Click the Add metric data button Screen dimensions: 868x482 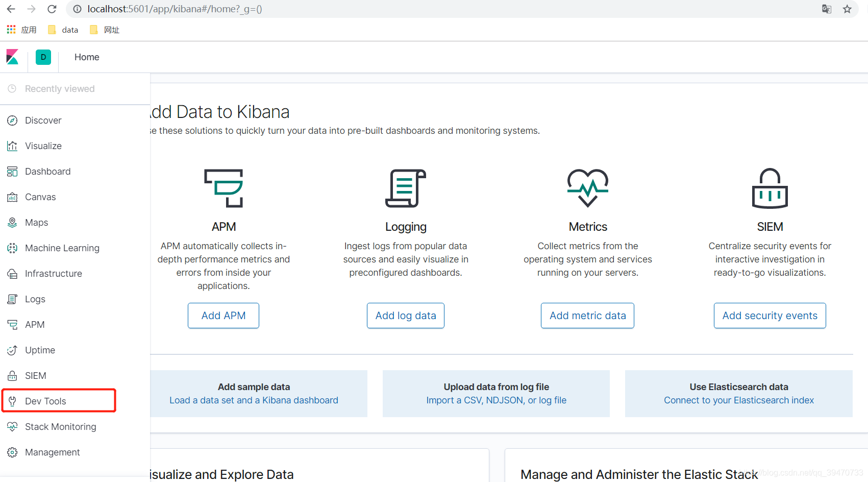[x=587, y=315]
